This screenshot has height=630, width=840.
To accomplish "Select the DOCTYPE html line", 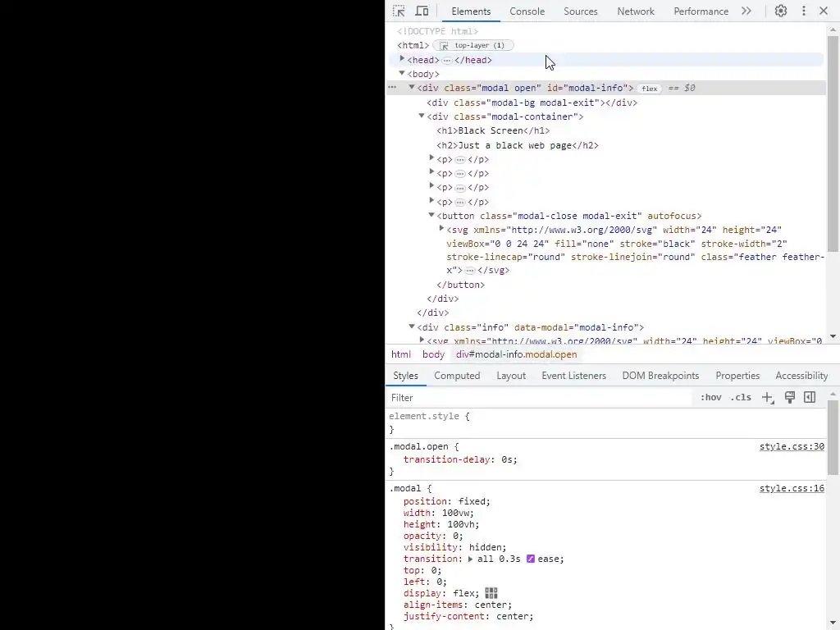I will click(x=438, y=31).
